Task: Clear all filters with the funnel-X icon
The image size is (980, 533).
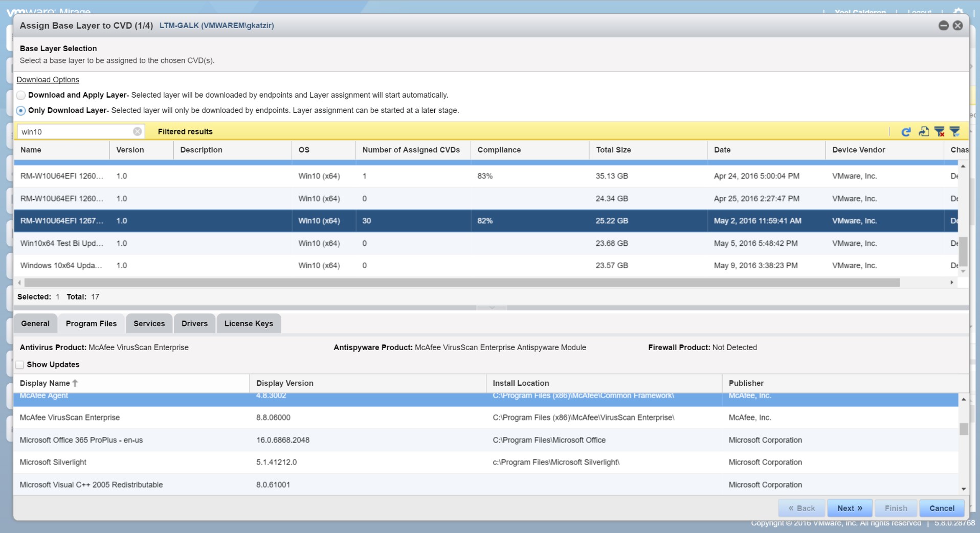Action: tap(939, 132)
